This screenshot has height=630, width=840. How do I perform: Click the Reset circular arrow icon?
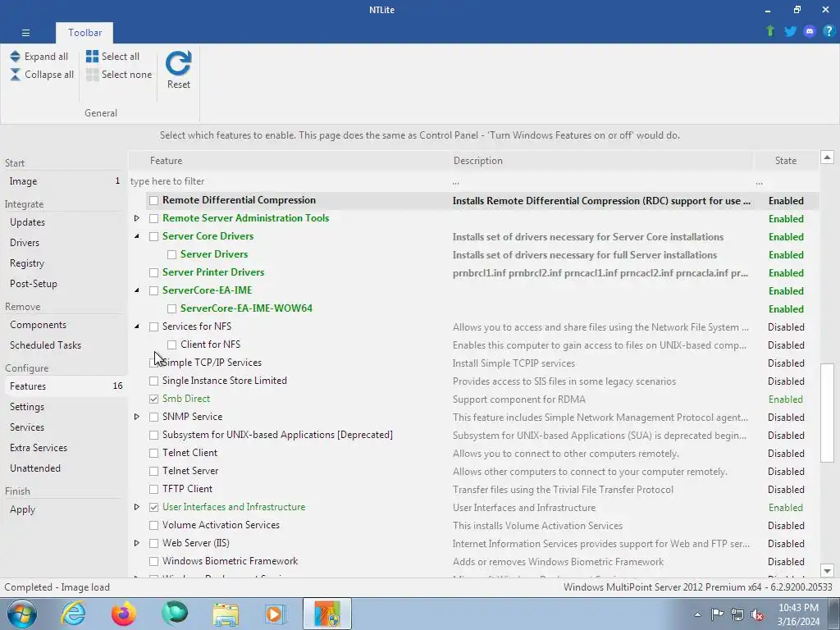click(178, 63)
